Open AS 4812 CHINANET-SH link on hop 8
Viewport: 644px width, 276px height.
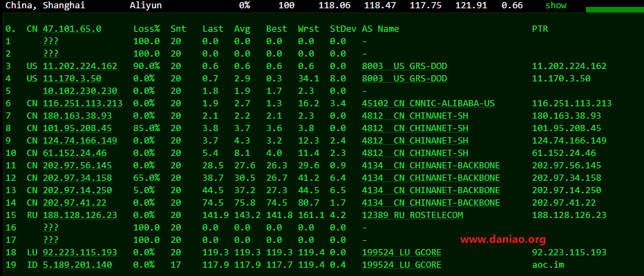pos(415,128)
